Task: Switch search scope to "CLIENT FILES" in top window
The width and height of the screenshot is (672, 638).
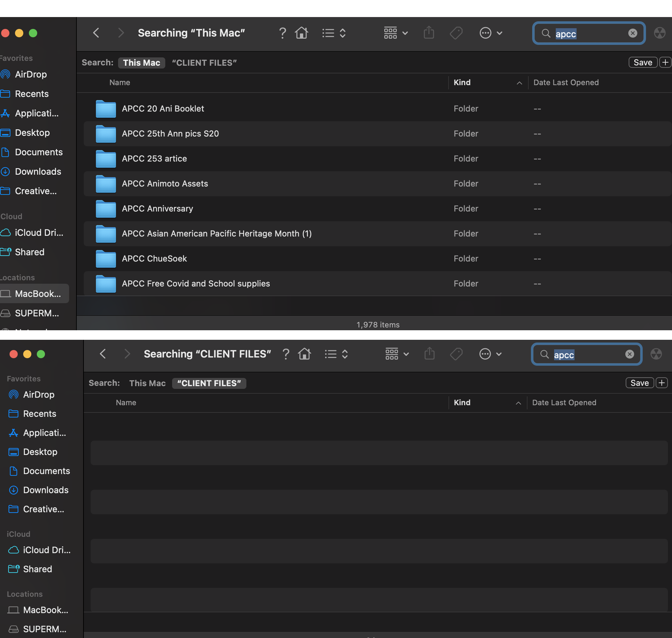Action: (204, 63)
